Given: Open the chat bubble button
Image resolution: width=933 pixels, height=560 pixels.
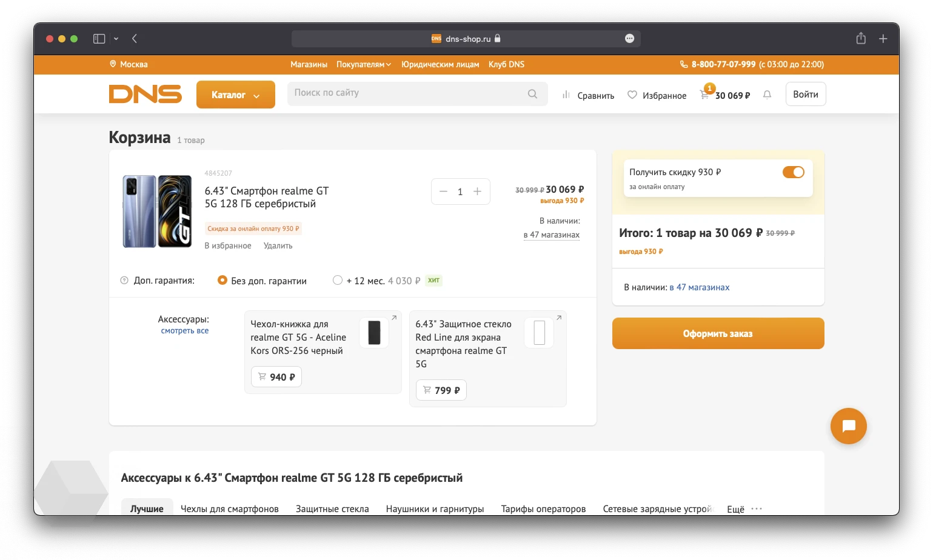Looking at the screenshot, I should click(x=848, y=426).
